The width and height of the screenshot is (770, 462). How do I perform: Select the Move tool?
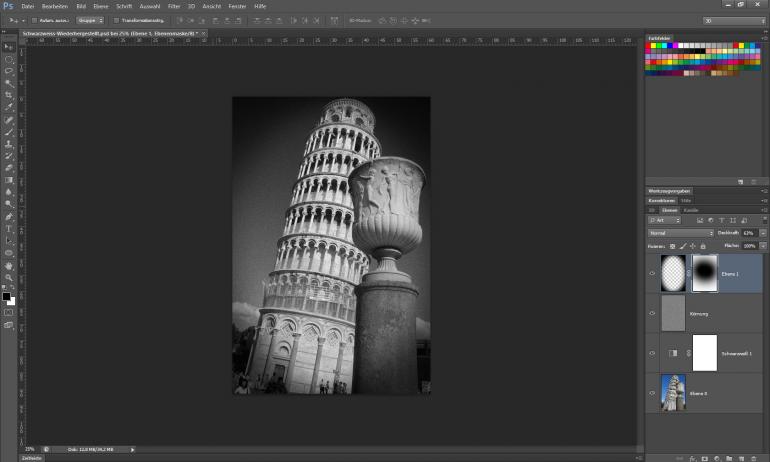pos(8,47)
